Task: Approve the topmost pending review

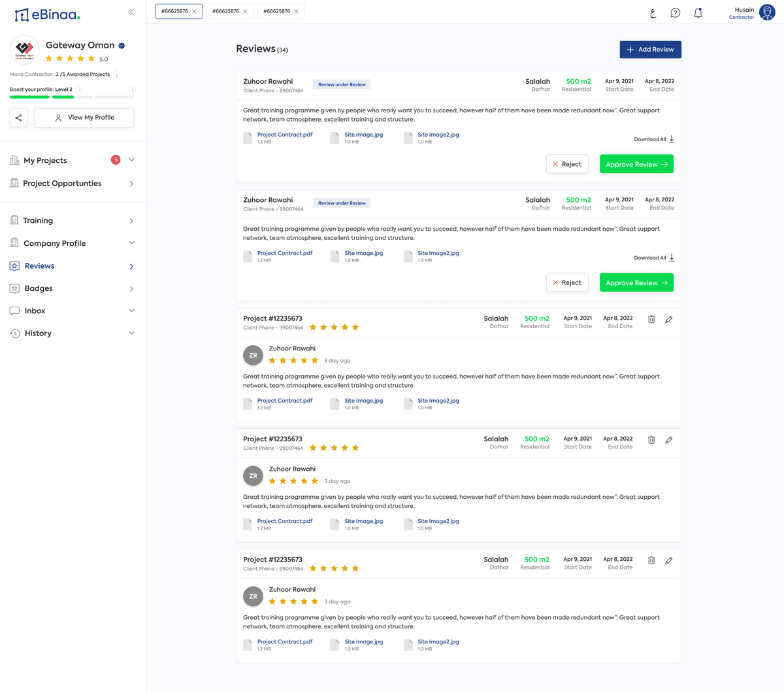Action: pyautogui.click(x=636, y=164)
